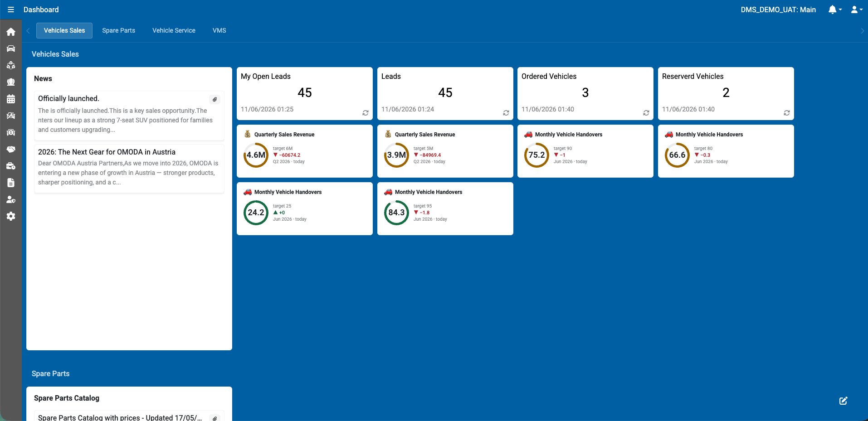The width and height of the screenshot is (868, 421).
Task: Refresh the Ordered Vehicles card
Action: click(646, 113)
